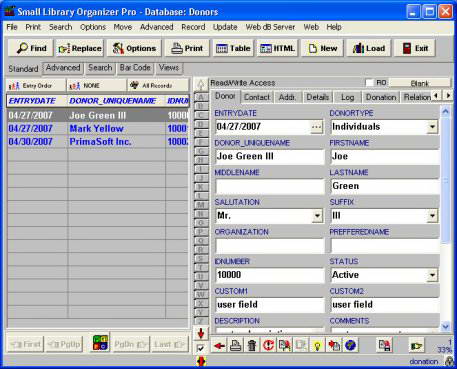
Task: Click the Blank button
Action: [420, 83]
